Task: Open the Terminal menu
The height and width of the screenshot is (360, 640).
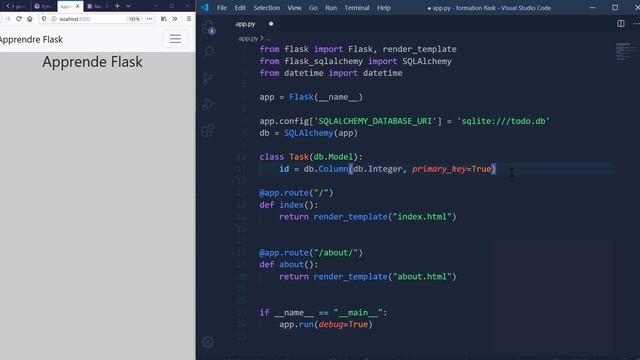Action: tap(357, 8)
